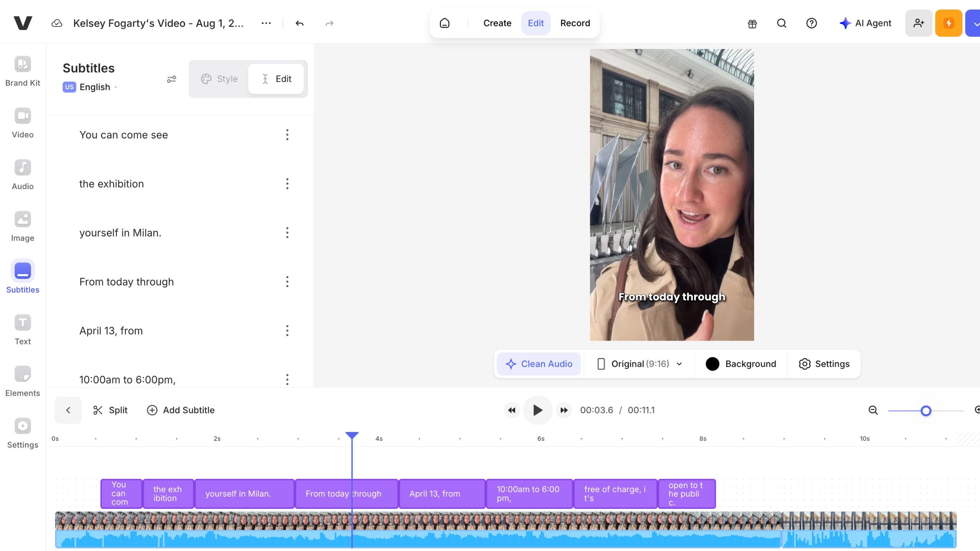Screen dimensions: 980x551
Task: Click the VEED logo
Action: click(x=23, y=23)
